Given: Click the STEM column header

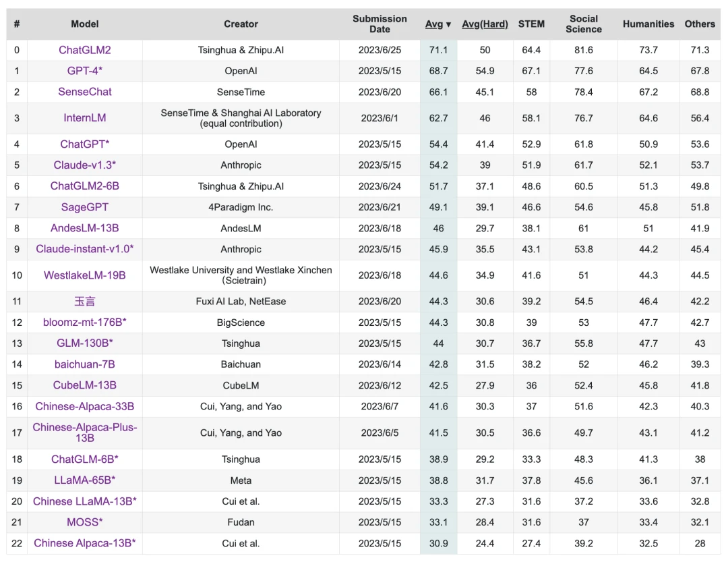Looking at the screenshot, I should (531, 24).
